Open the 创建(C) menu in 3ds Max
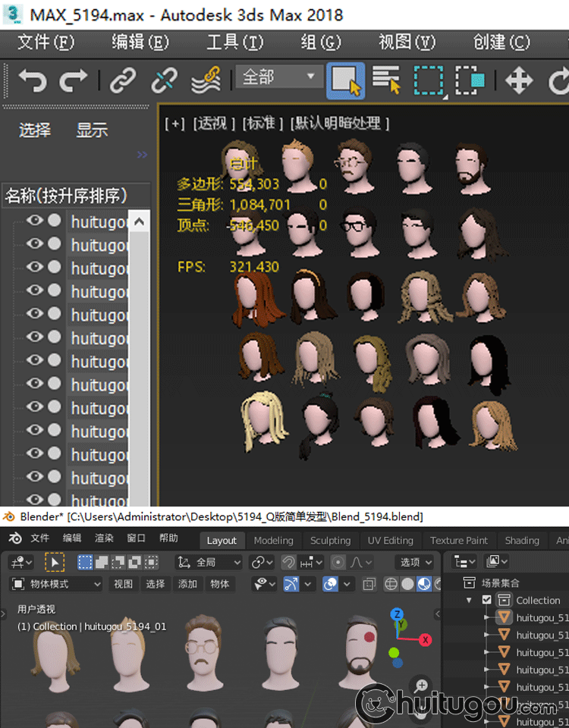Screen dimensions: 569x728 click(x=501, y=42)
